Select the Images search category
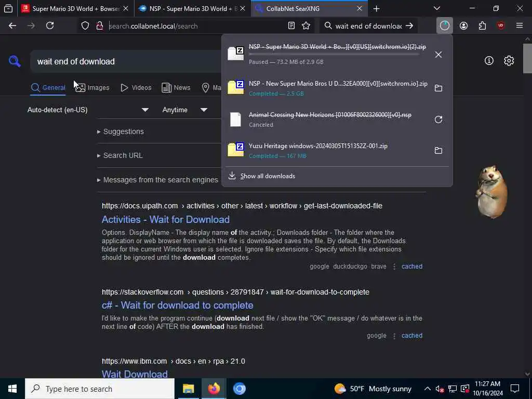 (x=92, y=88)
